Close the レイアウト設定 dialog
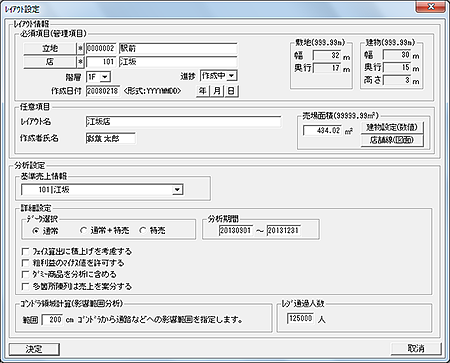The image size is (450, 363). [431, 7]
